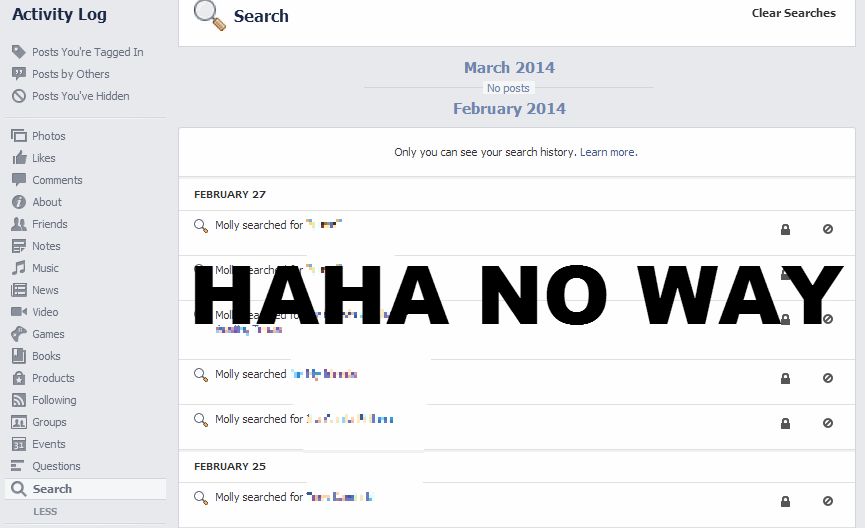The height and width of the screenshot is (528, 865).
Task: Click the Questions icon in sidebar
Action: tap(18, 466)
